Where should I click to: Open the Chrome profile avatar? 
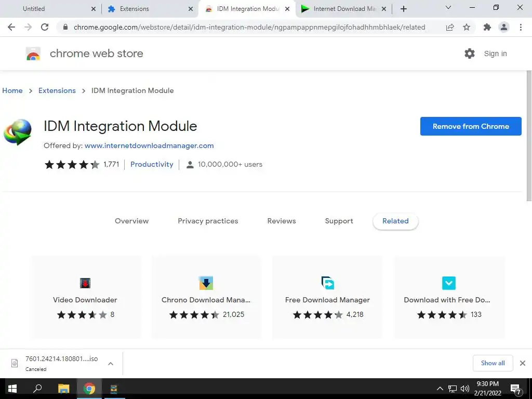point(504,27)
